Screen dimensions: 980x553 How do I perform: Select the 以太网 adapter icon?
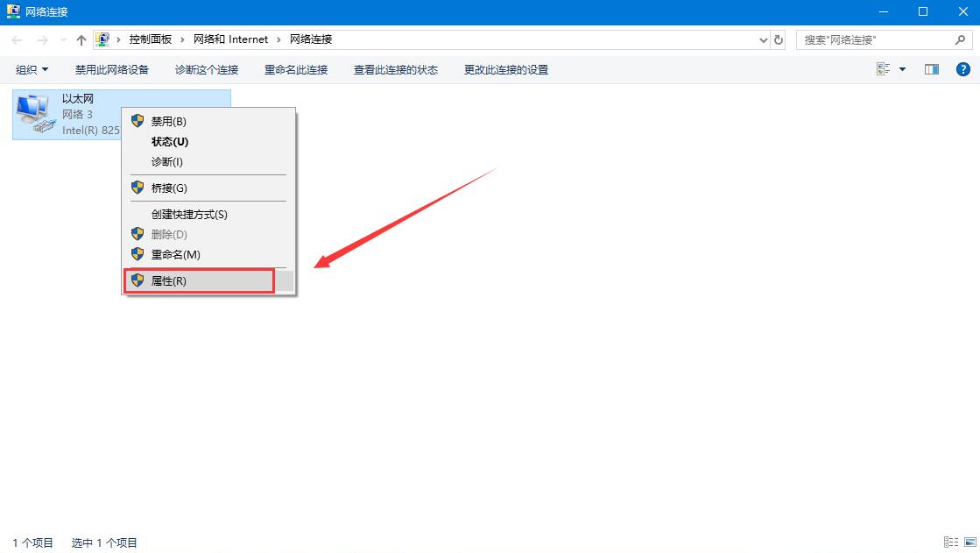[36, 114]
